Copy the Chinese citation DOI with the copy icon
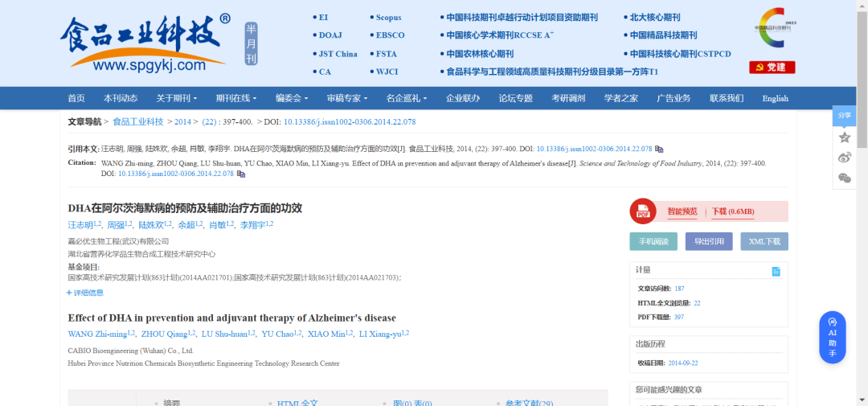Screen dimensions: 868x406 (x=659, y=149)
